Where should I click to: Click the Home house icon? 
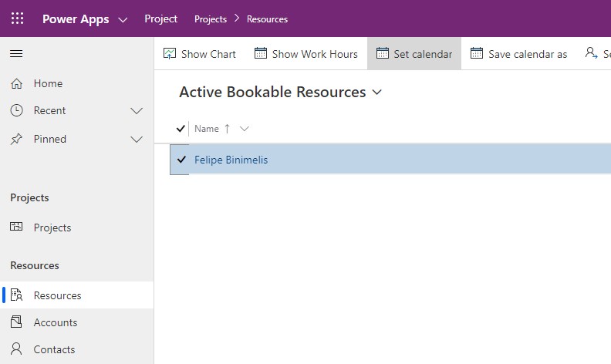click(x=16, y=83)
